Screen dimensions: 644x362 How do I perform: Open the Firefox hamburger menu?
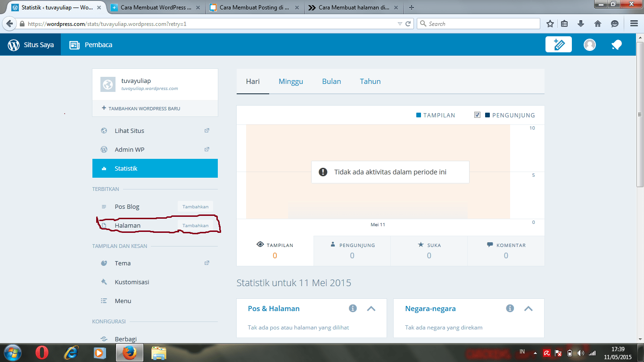coord(634,24)
